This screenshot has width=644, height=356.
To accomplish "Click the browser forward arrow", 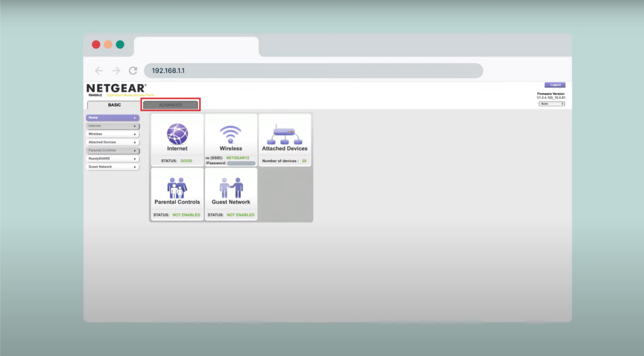I will pyautogui.click(x=116, y=70).
